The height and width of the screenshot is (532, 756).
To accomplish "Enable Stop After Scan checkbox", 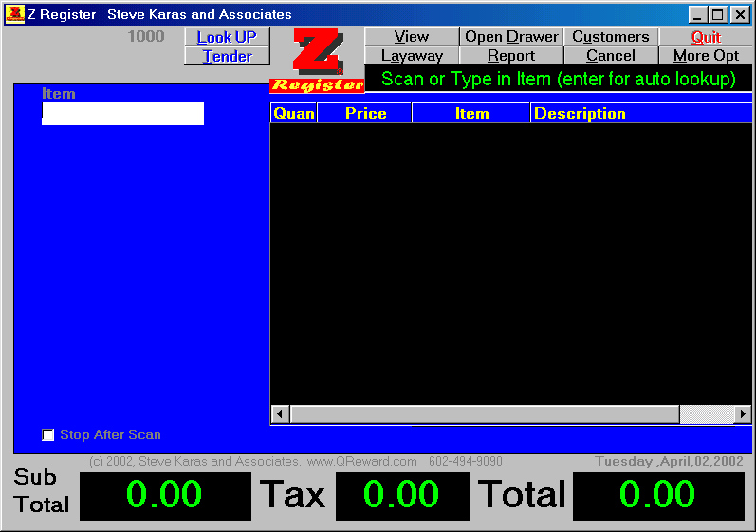I will [x=47, y=434].
